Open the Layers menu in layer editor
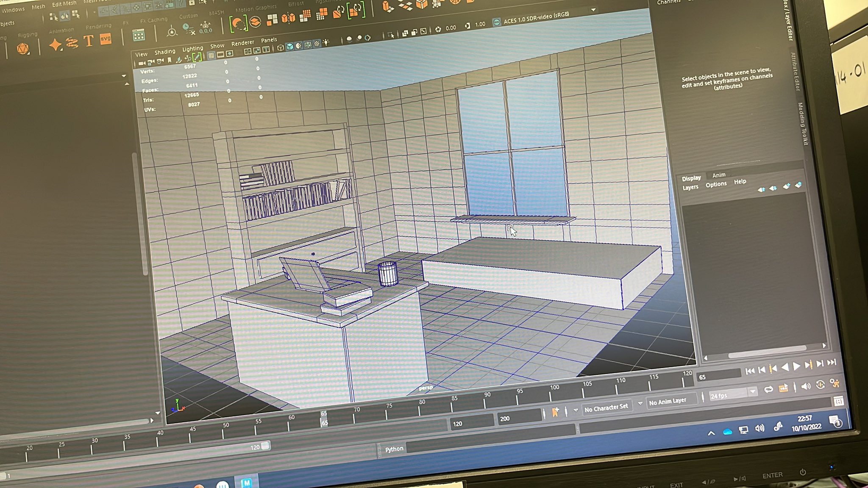This screenshot has height=488, width=868. (690, 187)
